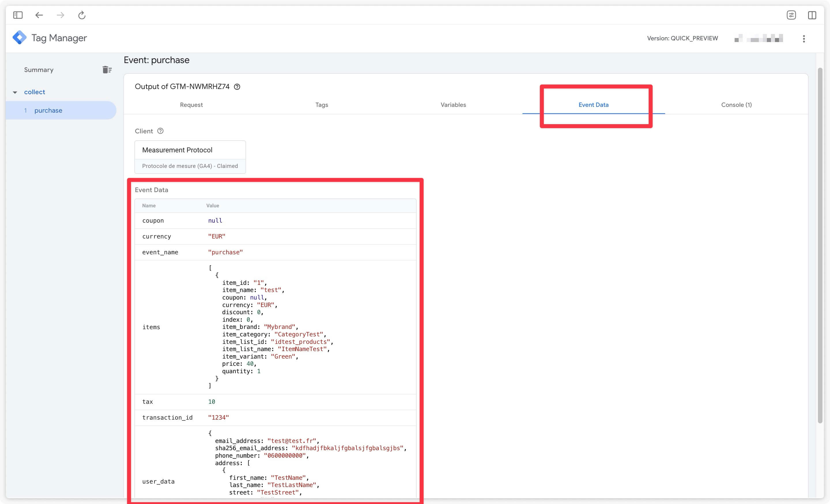This screenshot has width=830, height=504.
Task: Click the "1234" transaction_id value
Action: pos(218,418)
